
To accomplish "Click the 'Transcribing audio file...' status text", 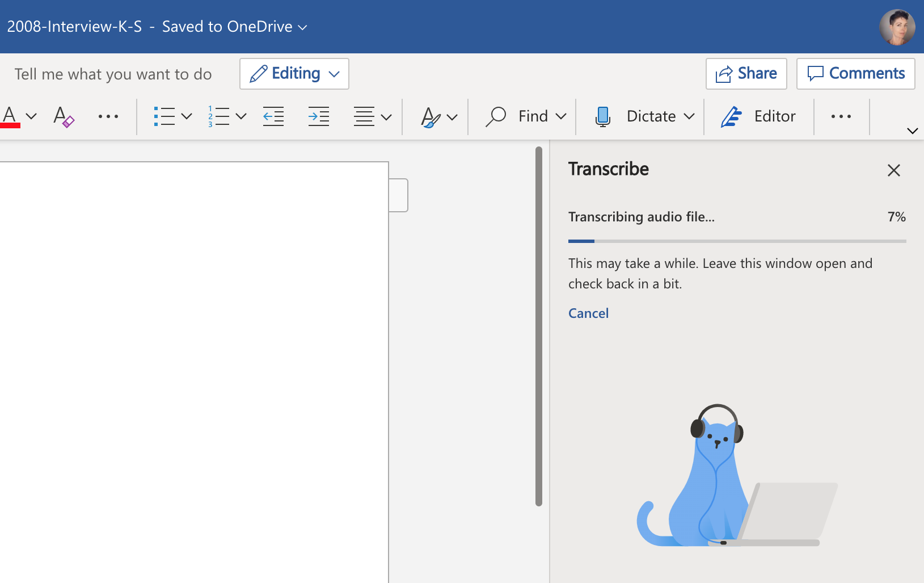I will coord(642,217).
